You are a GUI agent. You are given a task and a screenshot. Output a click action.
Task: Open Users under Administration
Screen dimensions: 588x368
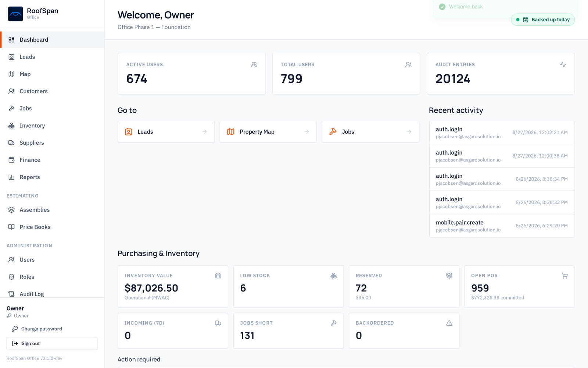click(x=52, y=260)
